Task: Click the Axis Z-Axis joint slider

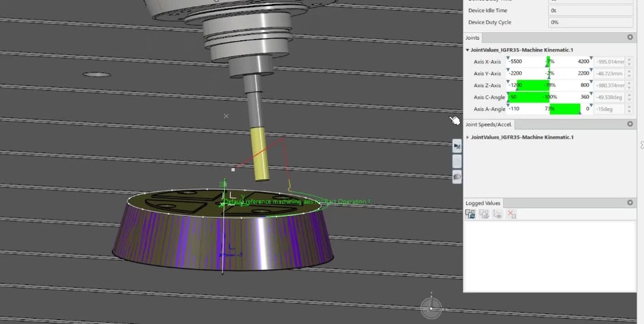Action: click(x=549, y=85)
